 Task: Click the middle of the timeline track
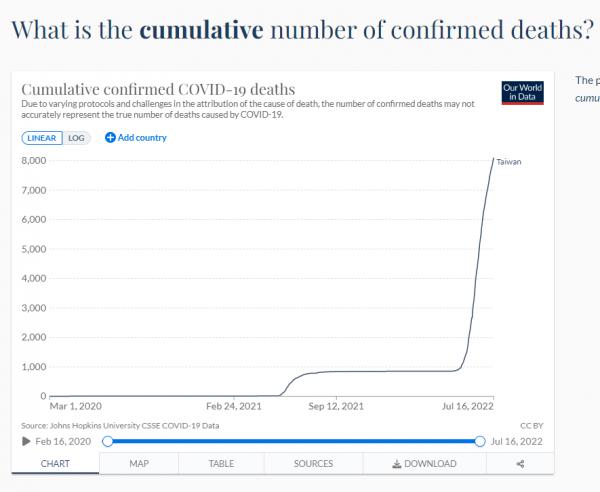(x=293, y=441)
